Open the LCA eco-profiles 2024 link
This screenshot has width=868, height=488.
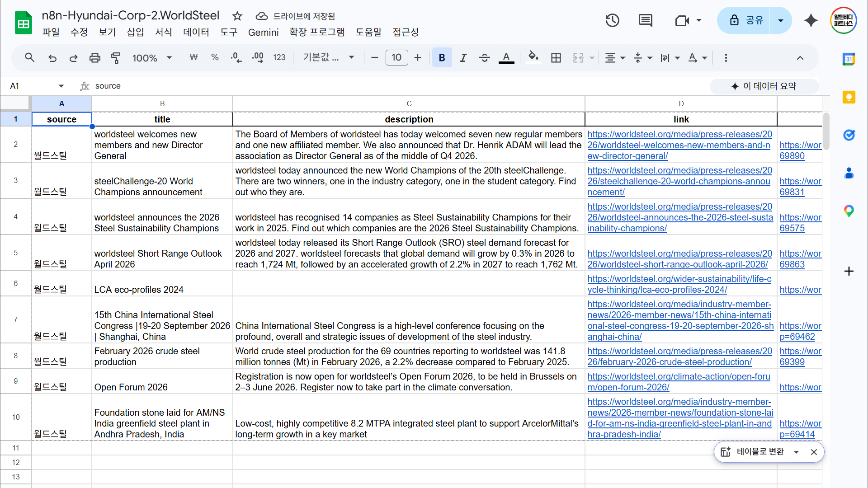tap(679, 284)
